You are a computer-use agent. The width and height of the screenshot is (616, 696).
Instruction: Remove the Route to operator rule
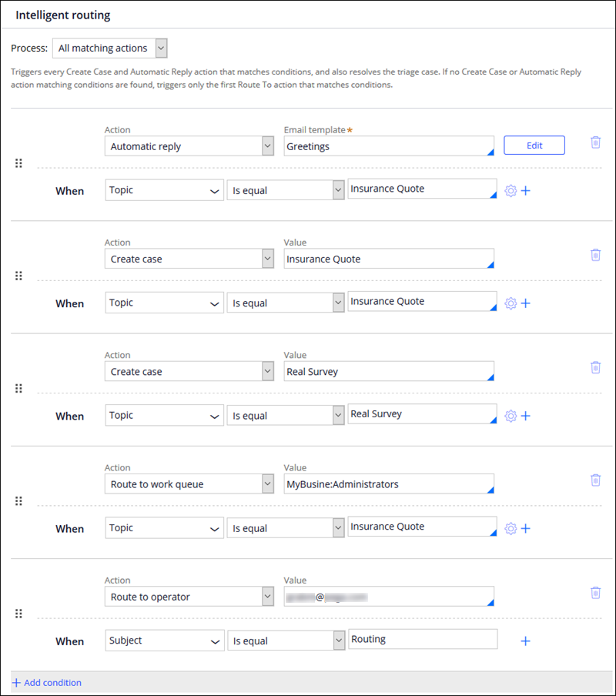tap(595, 592)
